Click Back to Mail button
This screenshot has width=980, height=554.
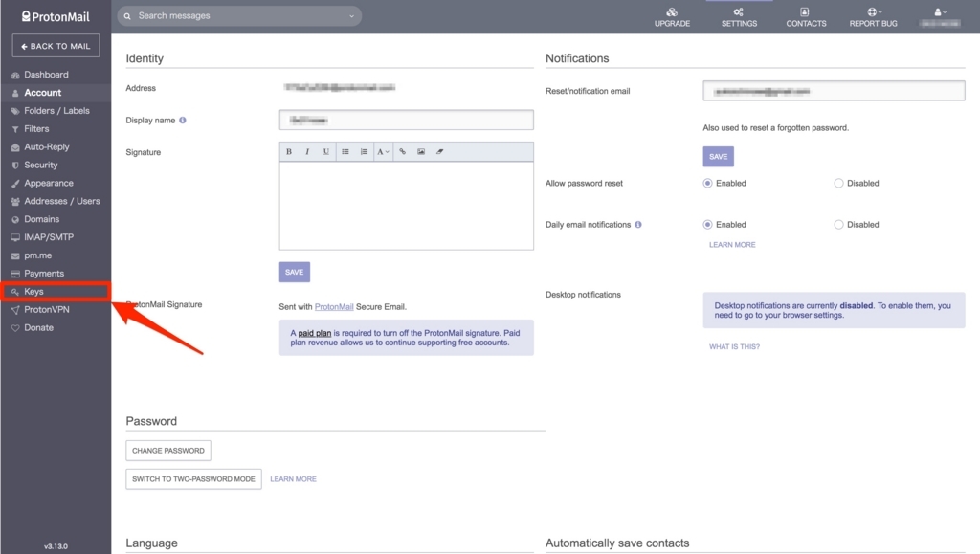click(56, 46)
